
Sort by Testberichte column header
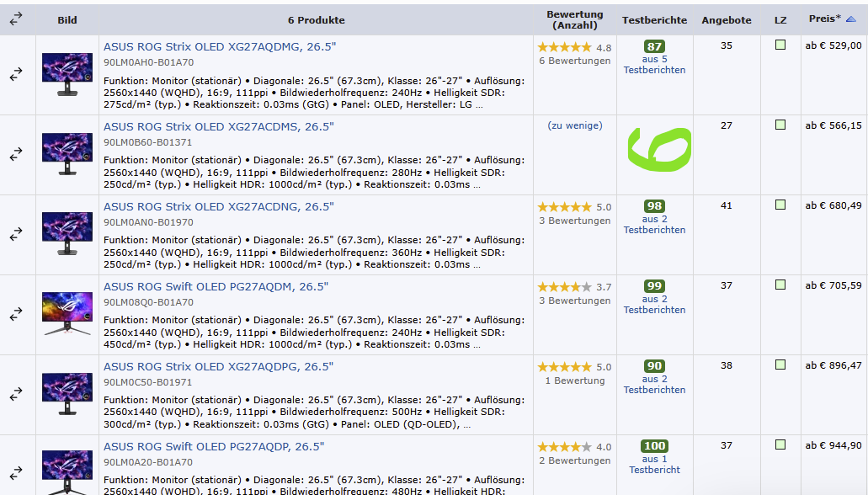654,20
